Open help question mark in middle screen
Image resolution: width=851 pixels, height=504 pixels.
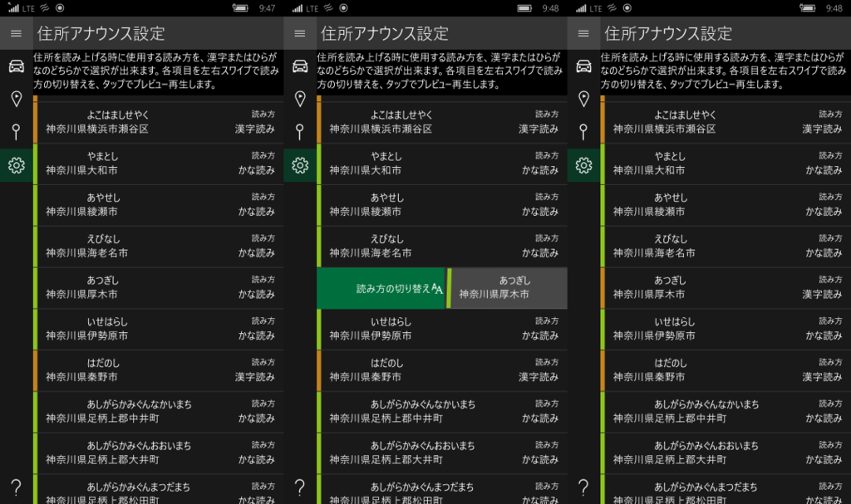(300, 487)
